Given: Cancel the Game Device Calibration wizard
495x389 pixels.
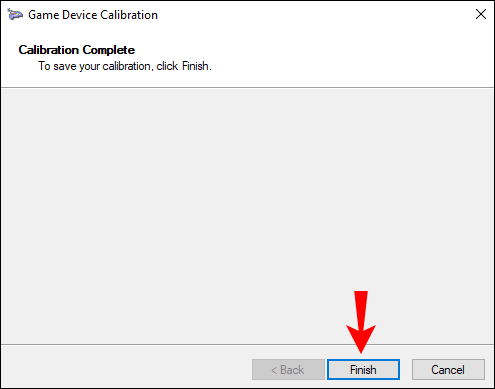Looking at the screenshot, I should (448, 369).
